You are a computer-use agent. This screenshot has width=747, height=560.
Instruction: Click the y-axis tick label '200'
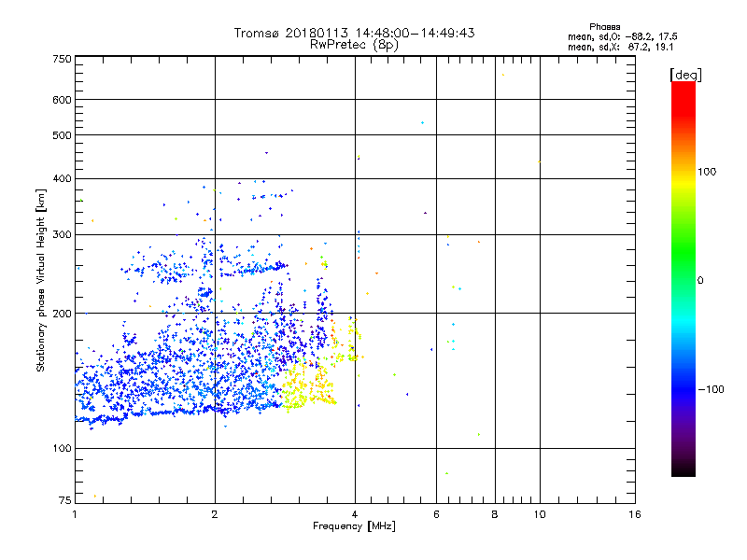pos(62,314)
